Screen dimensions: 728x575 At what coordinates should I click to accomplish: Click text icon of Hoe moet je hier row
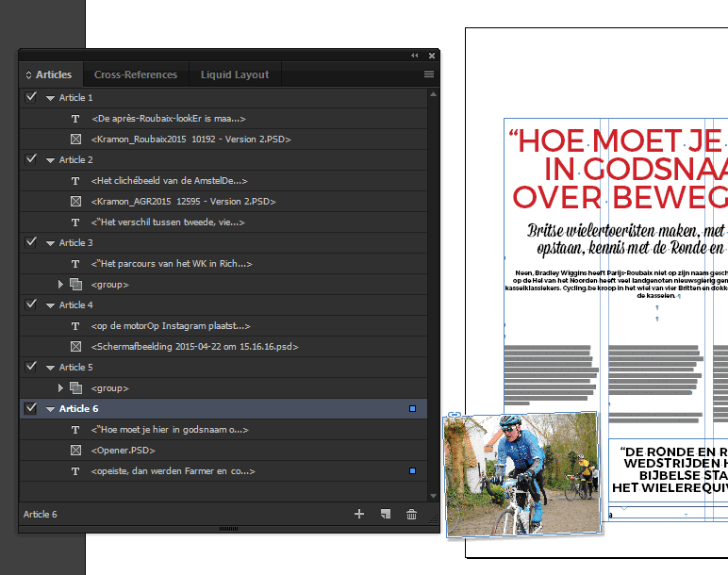(x=75, y=430)
